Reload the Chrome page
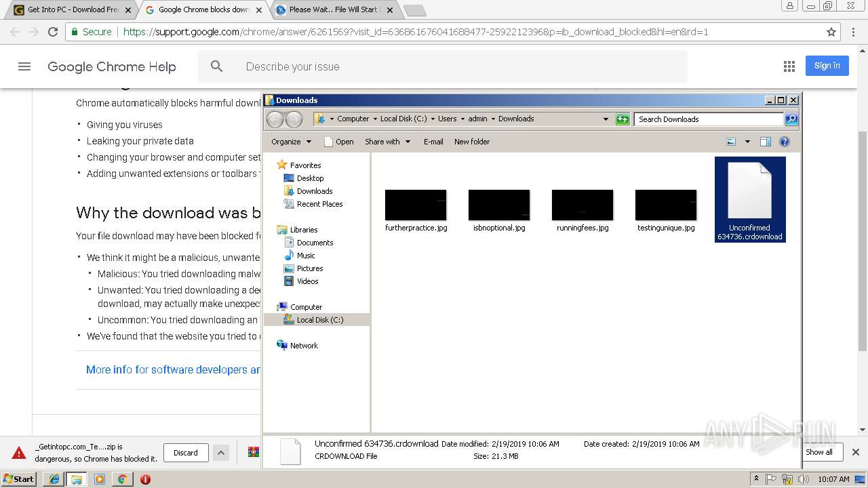This screenshot has width=868, height=488. tap(53, 32)
